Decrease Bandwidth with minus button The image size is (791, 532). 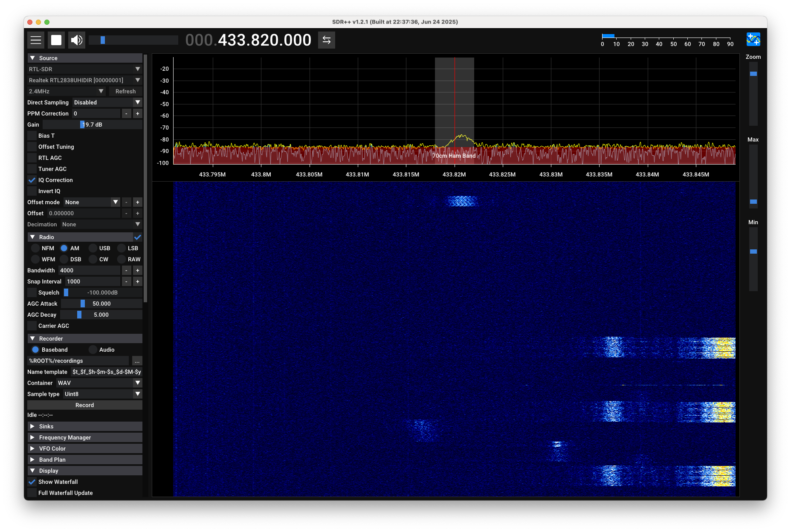(126, 270)
